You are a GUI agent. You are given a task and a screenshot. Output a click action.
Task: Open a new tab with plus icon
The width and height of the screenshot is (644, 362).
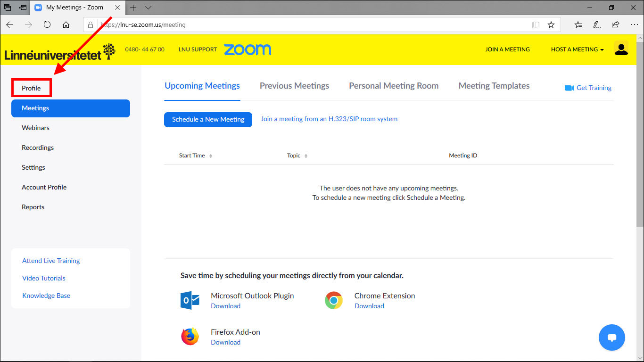133,8
